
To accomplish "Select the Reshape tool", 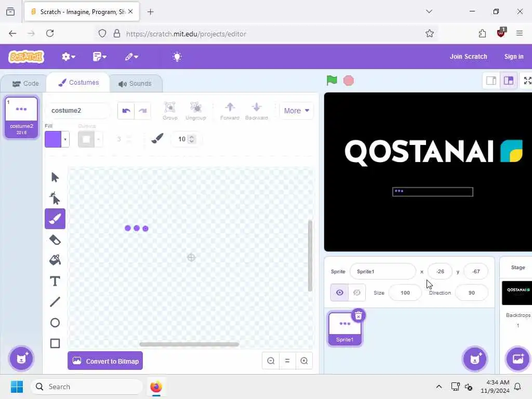I will [x=55, y=198].
